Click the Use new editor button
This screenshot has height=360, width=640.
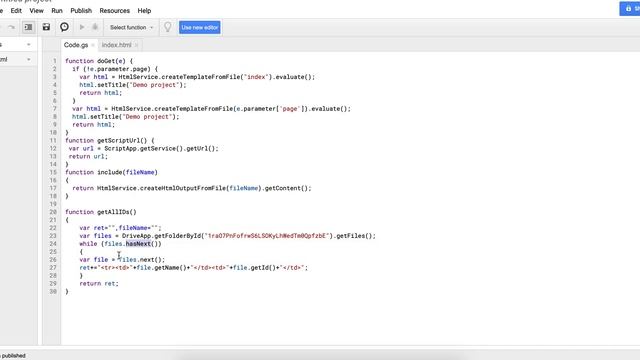coord(200,27)
